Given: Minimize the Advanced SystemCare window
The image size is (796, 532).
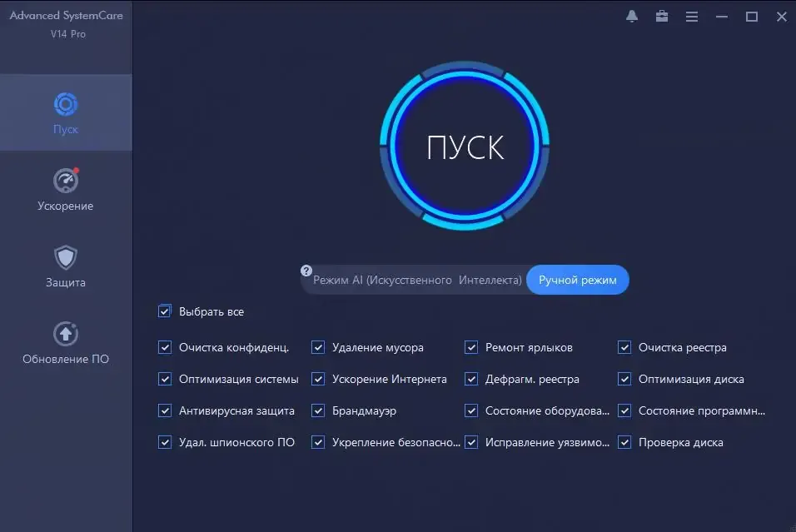Looking at the screenshot, I should click(721, 17).
